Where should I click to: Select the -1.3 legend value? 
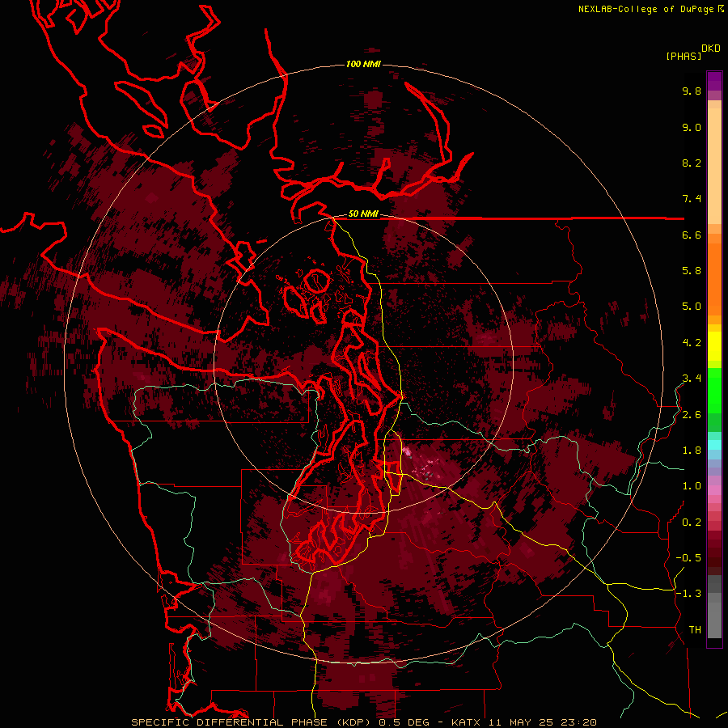click(688, 594)
